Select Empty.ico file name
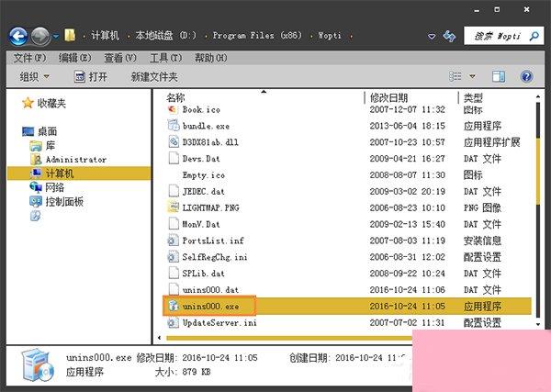The image size is (551, 392). (x=204, y=175)
